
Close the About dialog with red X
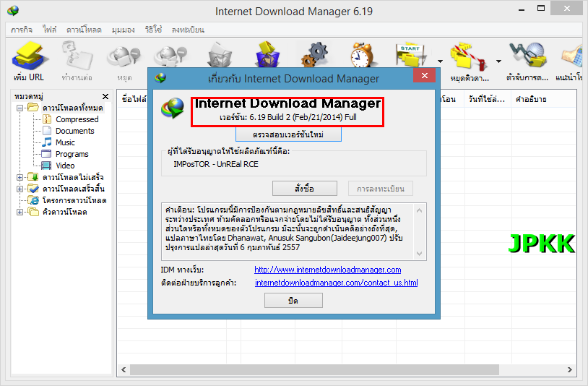point(424,75)
